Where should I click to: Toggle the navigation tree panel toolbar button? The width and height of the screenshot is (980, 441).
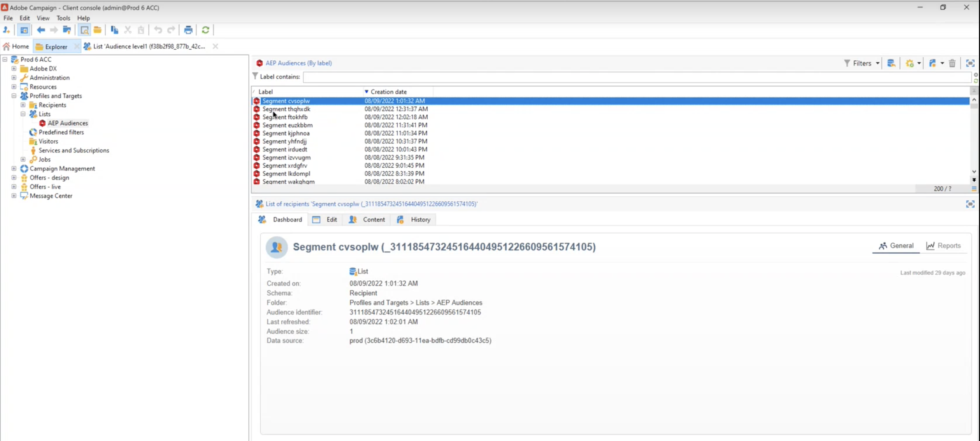24,30
